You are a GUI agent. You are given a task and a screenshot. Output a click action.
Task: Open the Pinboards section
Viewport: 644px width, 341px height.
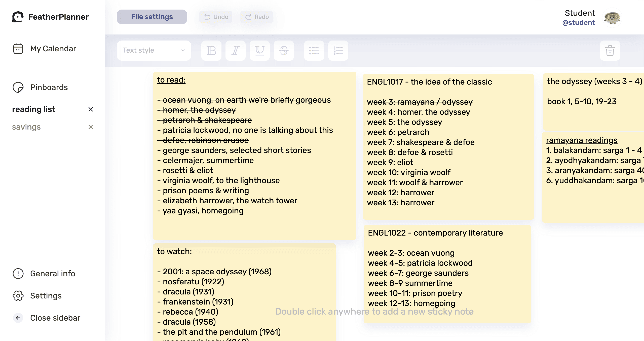49,87
